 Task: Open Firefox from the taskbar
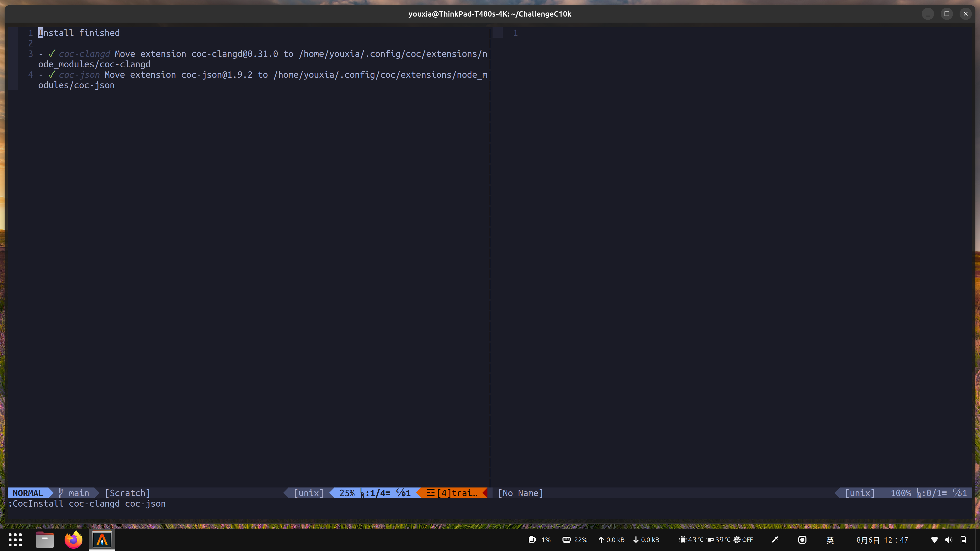tap(73, 539)
